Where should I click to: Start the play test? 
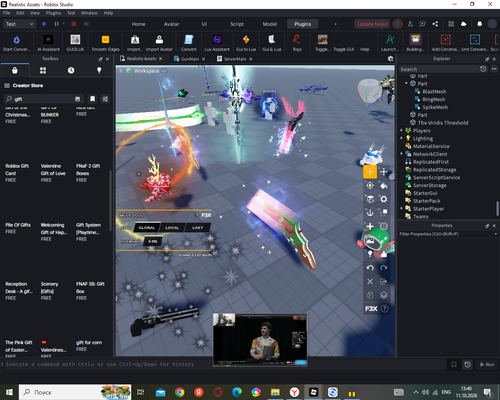pyautogui.click(x=44, y=24)
